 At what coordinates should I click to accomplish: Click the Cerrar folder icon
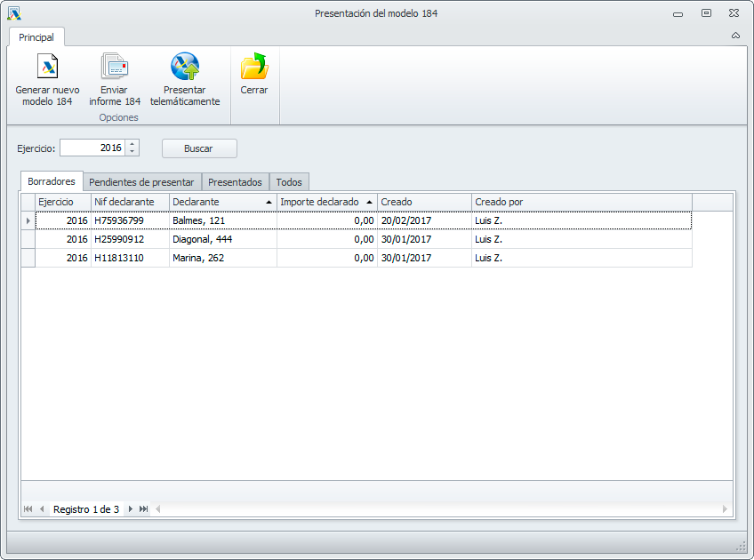click(254, 68)
